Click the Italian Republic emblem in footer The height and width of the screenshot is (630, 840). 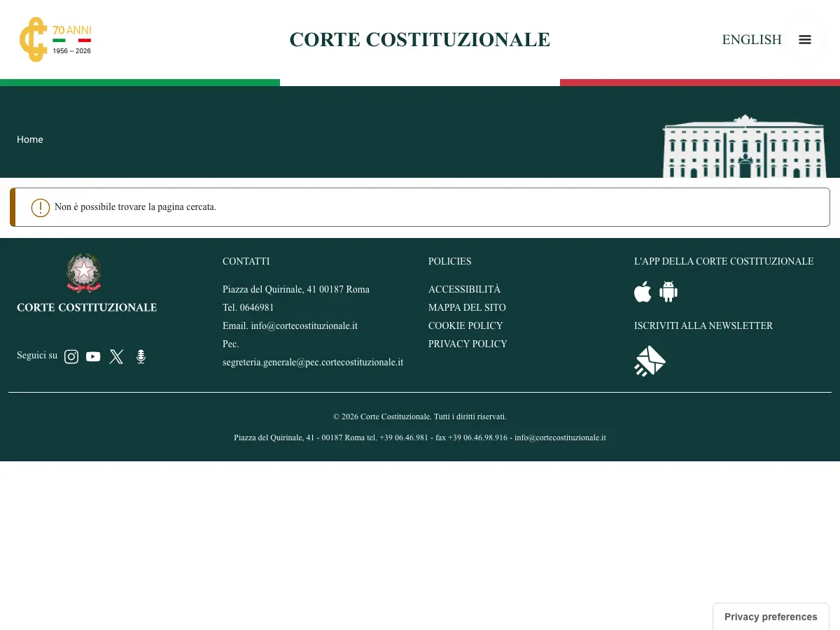tap(84, 273)
